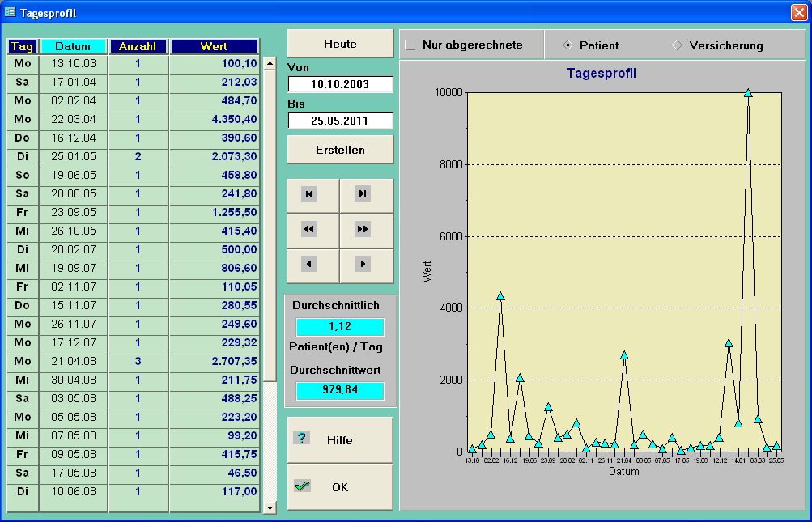Confirm with the OK checkmark button

click(340, 486)
